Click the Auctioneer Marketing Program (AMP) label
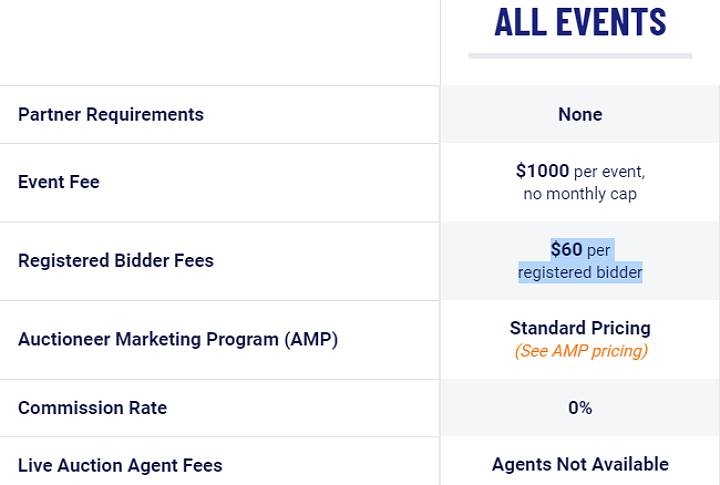Image resolution: width=720 pixels, height=485 pixels. click(x=178, y=339)
